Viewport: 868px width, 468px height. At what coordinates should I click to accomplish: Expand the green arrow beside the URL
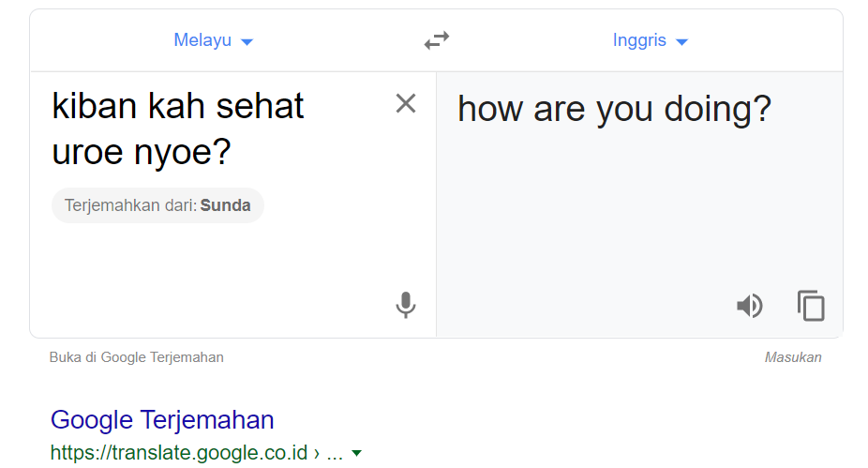tap(357, 453)
